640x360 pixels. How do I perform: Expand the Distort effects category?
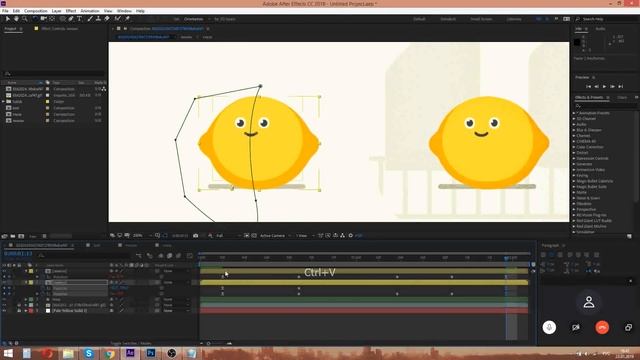tap(574, 153)
